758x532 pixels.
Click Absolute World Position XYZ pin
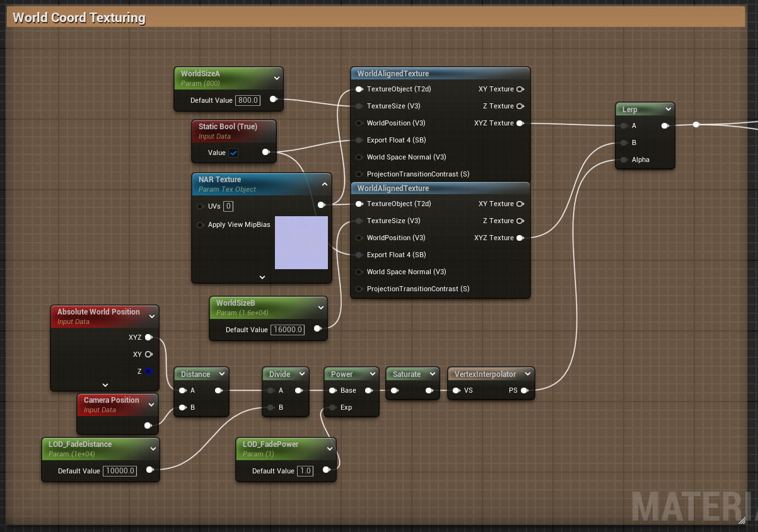coord(149,337)
